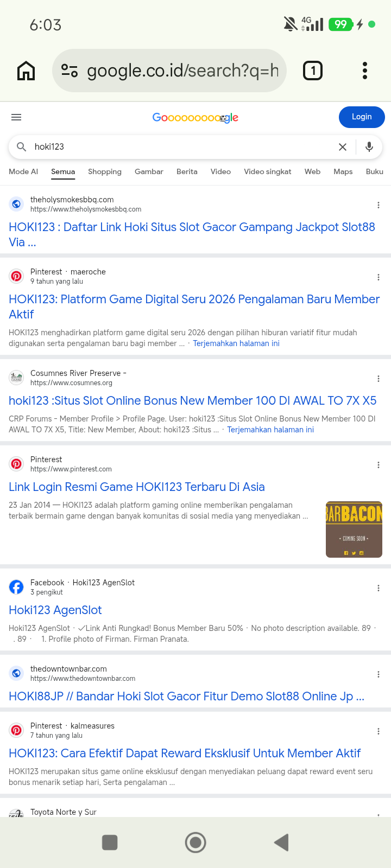Open options for thedowntownbar.com result
Image resolution: width=391 pixels, height=868 pixels.
tap(379, 674)
